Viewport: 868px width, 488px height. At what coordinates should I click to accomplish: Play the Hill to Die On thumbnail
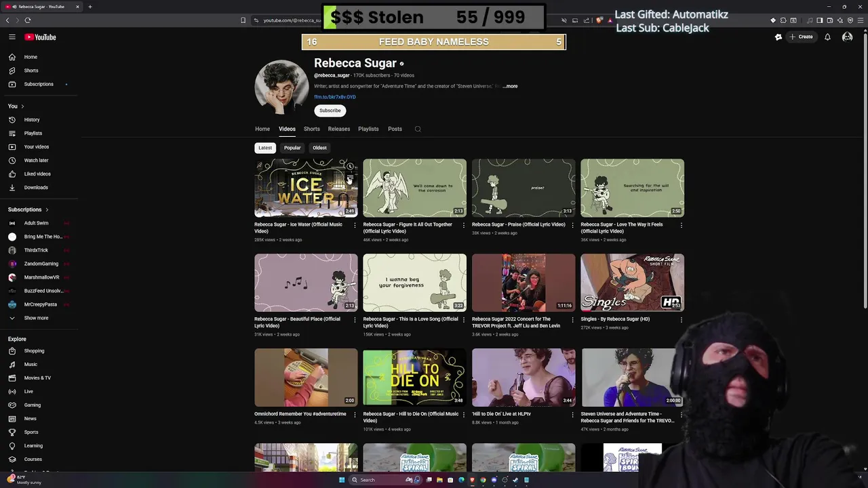point(414,378)
